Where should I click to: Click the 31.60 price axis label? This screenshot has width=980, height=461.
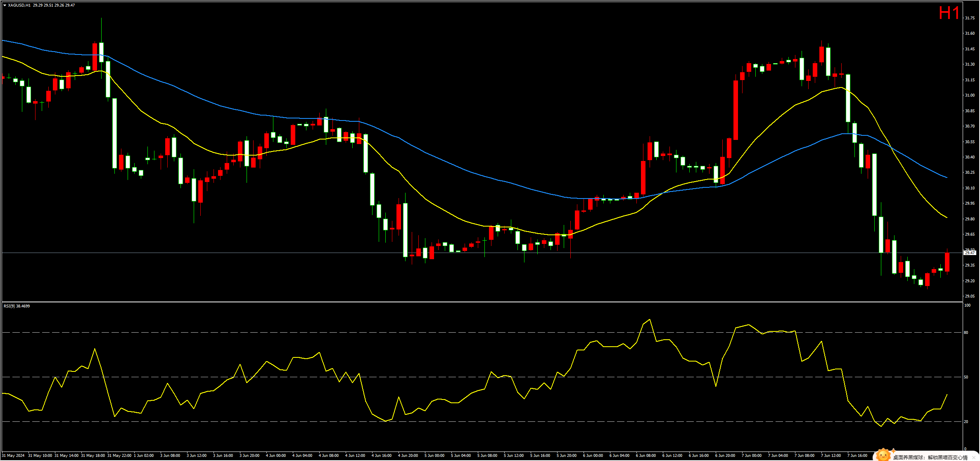[x=970, y=33]
